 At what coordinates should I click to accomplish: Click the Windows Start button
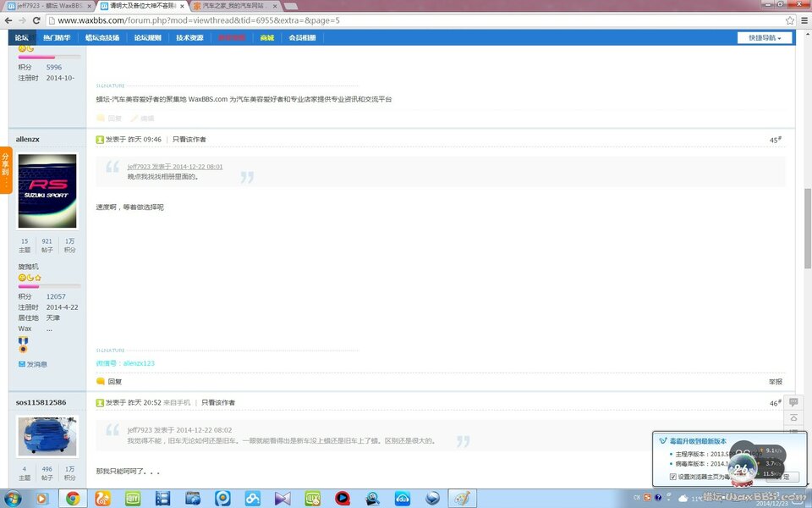(14, 499)
